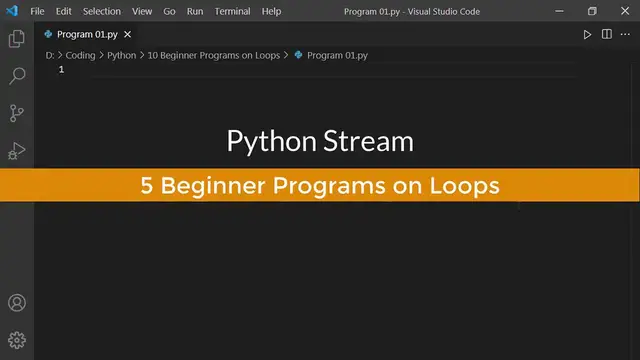Open the Search view icon
The image size is (640, 360).
17,76
